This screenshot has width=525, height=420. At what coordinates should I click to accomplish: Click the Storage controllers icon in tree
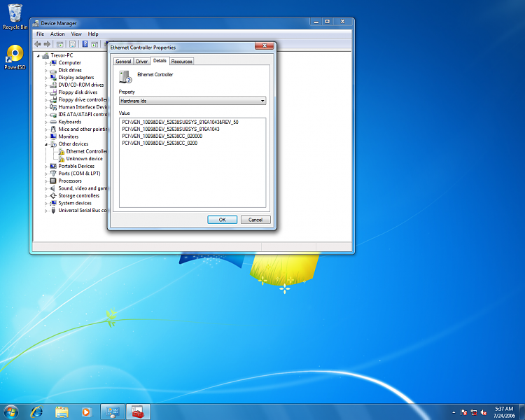(53, 195)
